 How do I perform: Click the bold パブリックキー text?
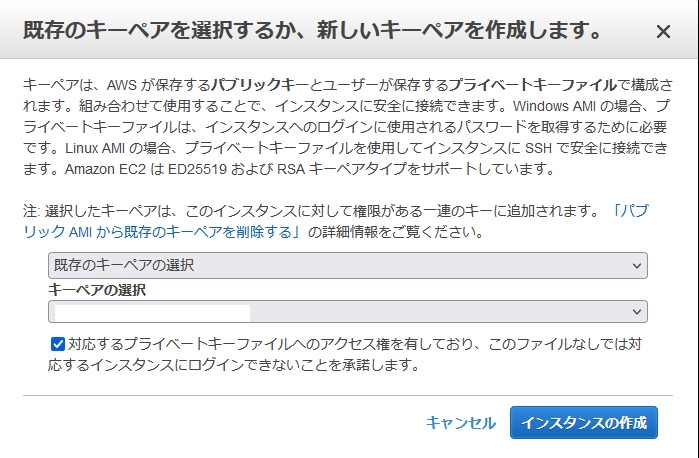pos(259,85)
